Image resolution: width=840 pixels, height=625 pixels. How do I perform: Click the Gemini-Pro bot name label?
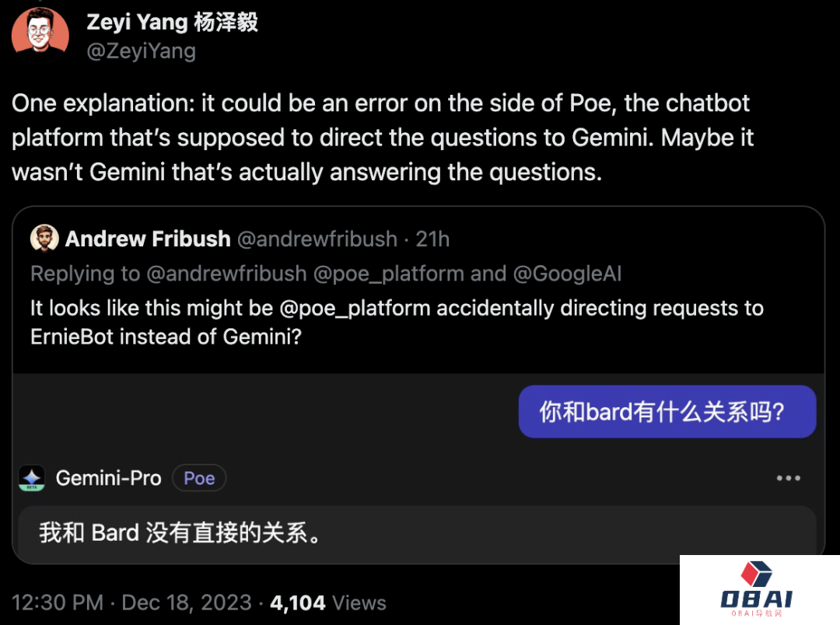(x=108, y=478)
